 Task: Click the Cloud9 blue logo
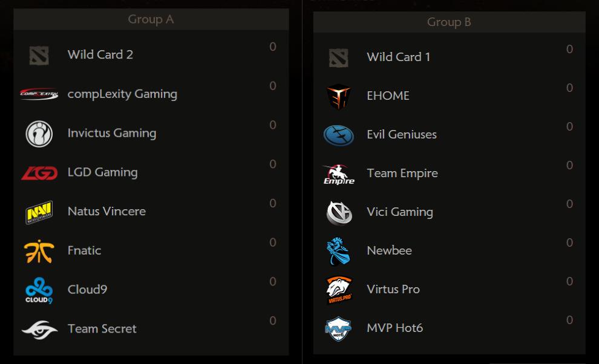[39, 291]
